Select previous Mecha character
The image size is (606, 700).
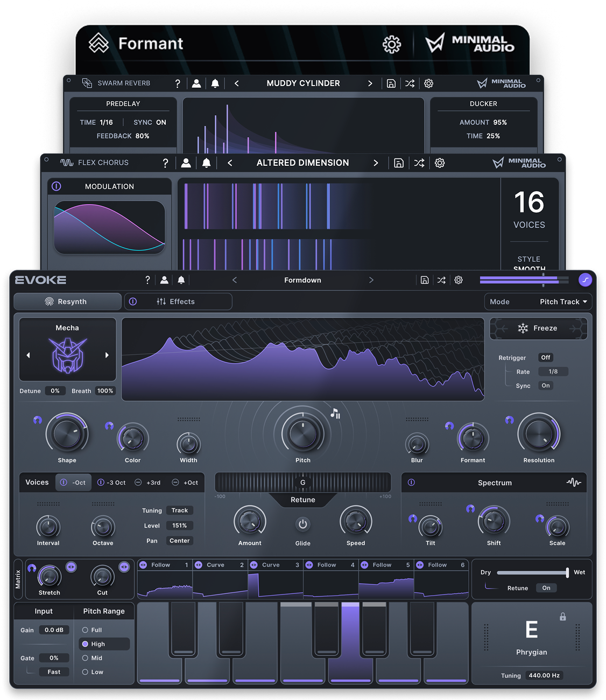coord(29,355)
